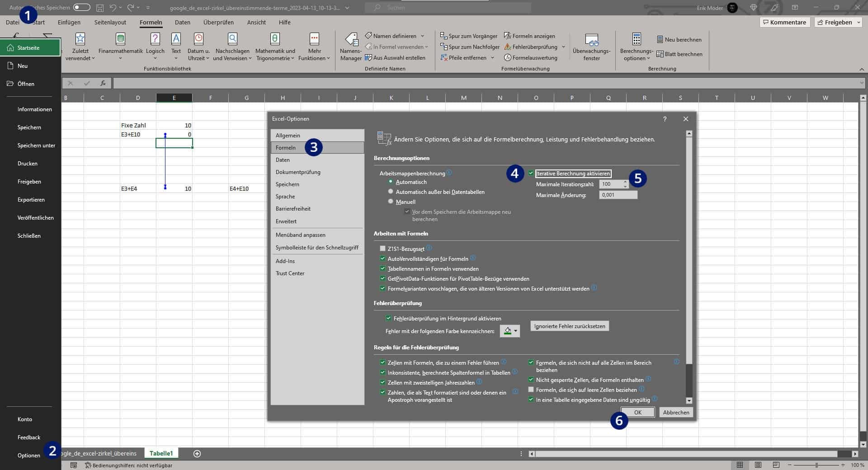868x470 pixels.
Task: Click the Excel-Optionen help question mark
Action: tap(665, 119)
